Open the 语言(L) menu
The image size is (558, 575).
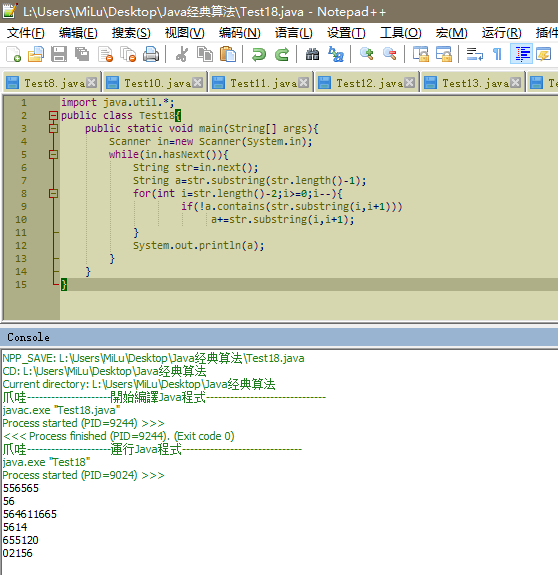coord(294,33)
